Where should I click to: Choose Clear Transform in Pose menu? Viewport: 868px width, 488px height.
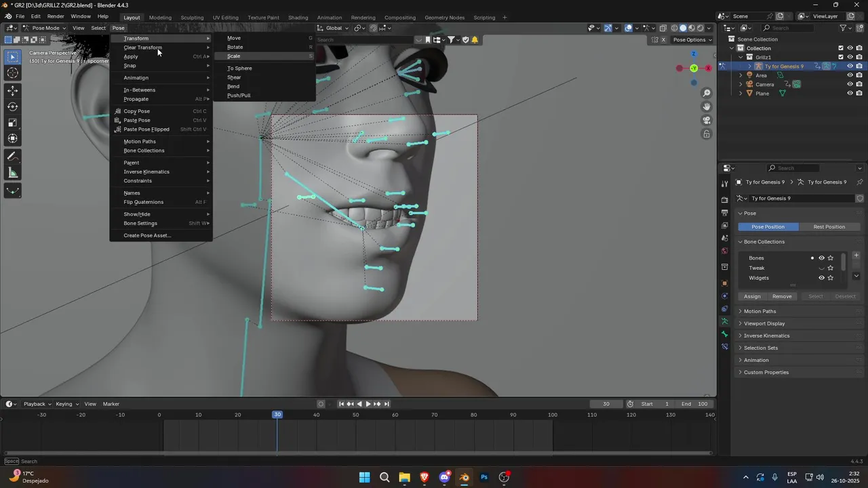(161, 47)
